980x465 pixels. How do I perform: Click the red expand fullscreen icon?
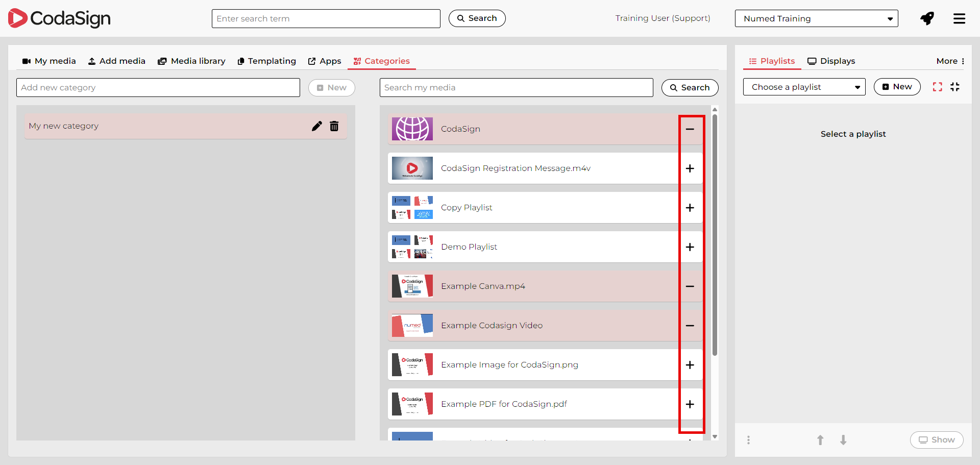click(x=937, y=87)
